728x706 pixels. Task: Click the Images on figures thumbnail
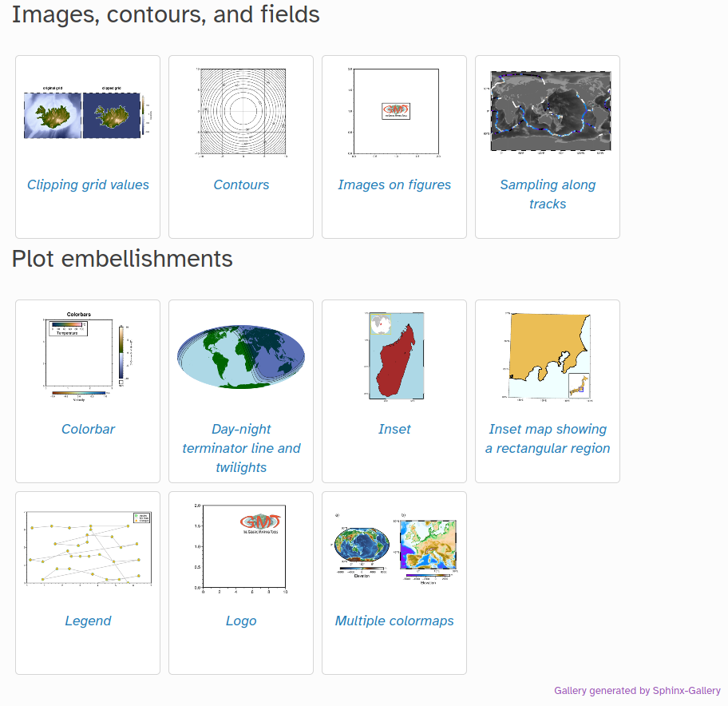click(x=394, y=113)
